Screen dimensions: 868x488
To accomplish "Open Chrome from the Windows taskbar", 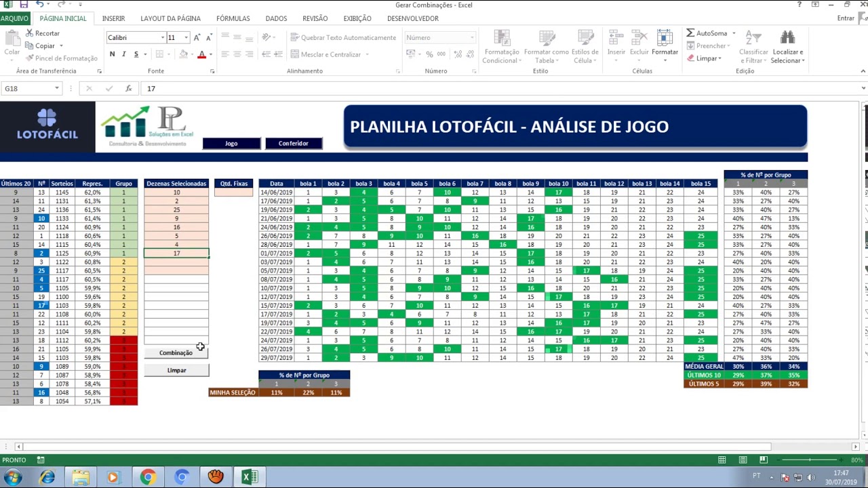I will (147, 477).
